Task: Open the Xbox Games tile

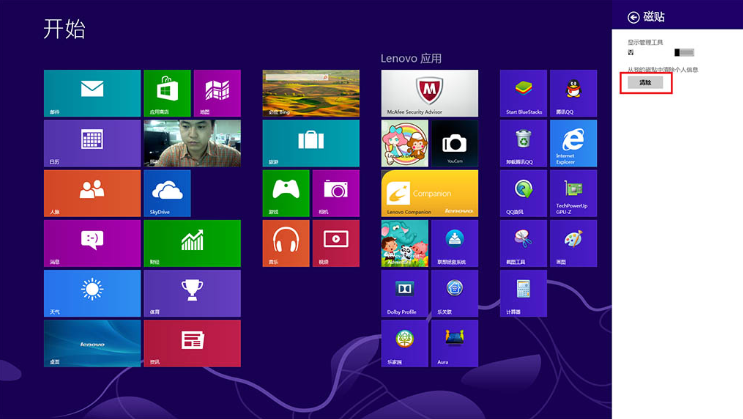Action: tap(286, 193)
